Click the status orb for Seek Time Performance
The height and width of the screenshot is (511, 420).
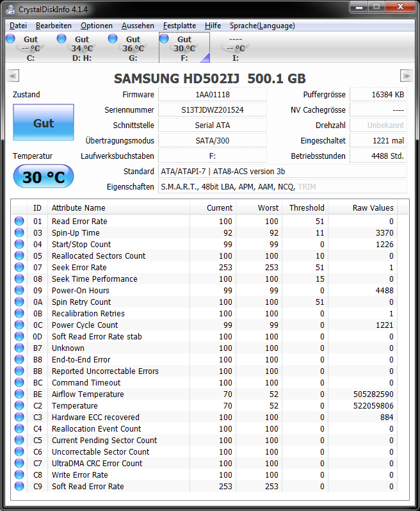pyautogui.click(x=19, y=279)
